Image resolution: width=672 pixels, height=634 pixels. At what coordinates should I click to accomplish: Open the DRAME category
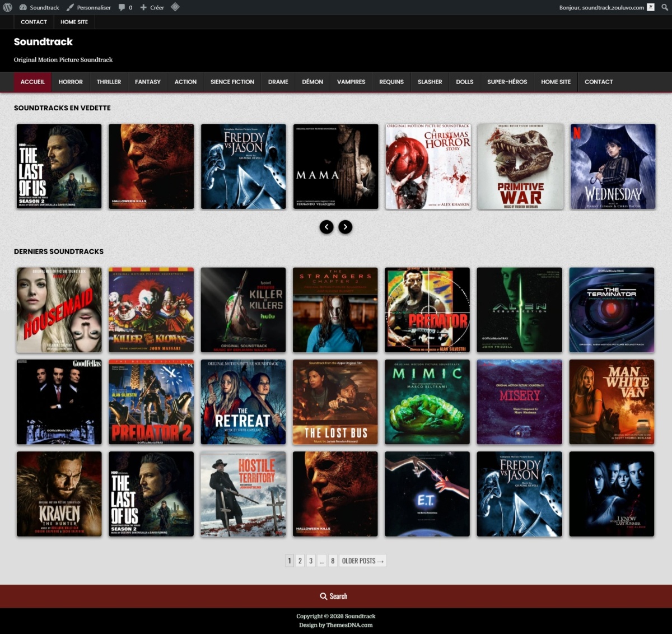coord(278,82)
